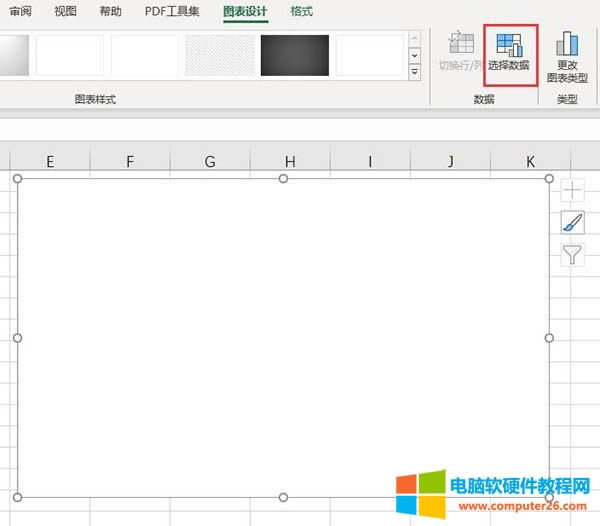This screenshot has width=600, height=526.
Task: Open Chart Styles paintbrush button beside chart
Action: [572, 222]
